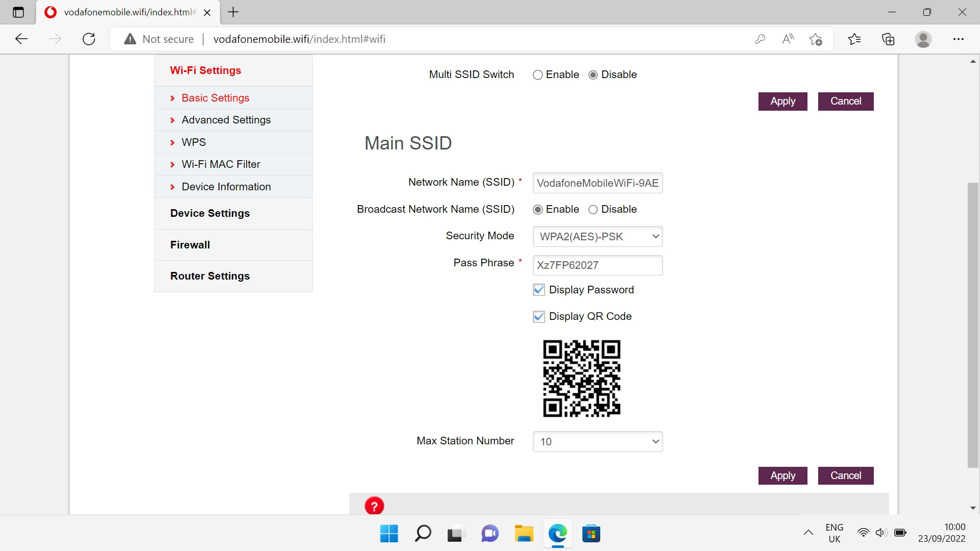Image resolution: width=980 pixels, height=551 pixels.
Task: Open the Security Mode dropdown
Action: [597, 237]
